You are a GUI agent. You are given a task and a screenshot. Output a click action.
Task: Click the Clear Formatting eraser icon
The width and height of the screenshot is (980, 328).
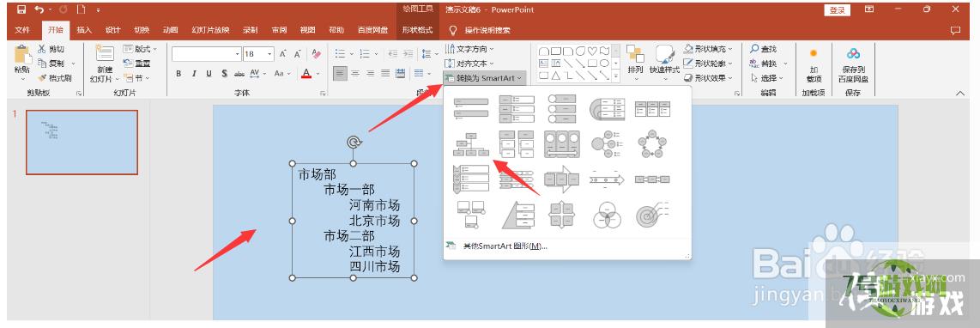(x=316, y=54)
